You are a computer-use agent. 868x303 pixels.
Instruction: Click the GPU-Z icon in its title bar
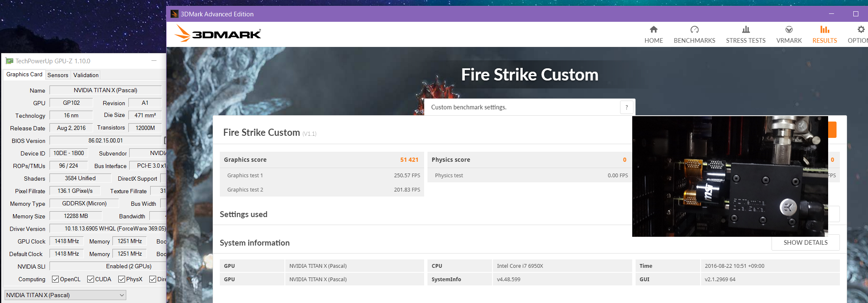[9, 61]
